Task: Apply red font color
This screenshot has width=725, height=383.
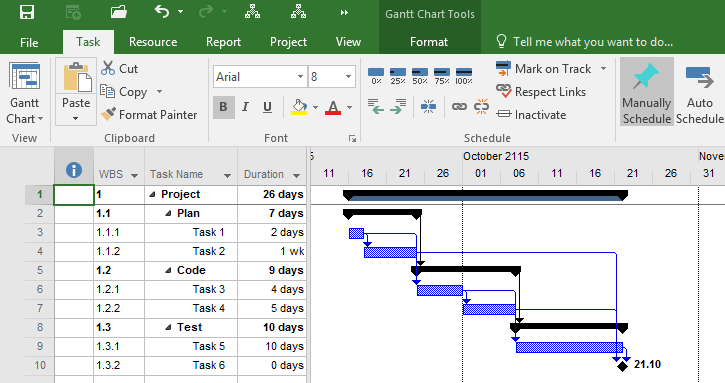Action: click(x=333, y=107)
